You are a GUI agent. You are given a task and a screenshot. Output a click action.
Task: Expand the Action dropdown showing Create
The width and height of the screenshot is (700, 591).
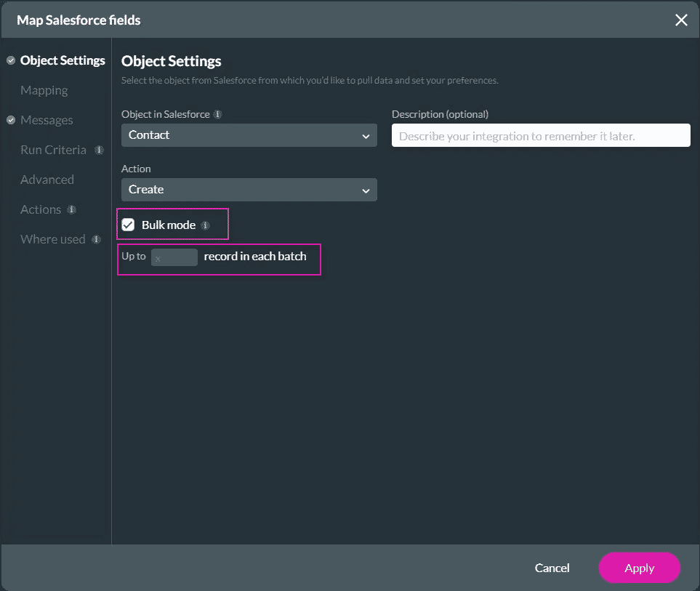coord(249,190)
